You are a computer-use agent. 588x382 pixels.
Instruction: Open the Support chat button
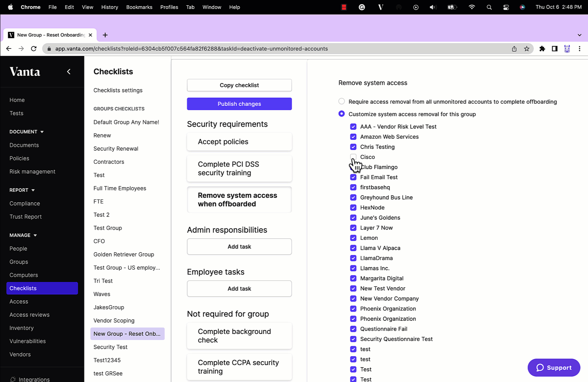554,367
